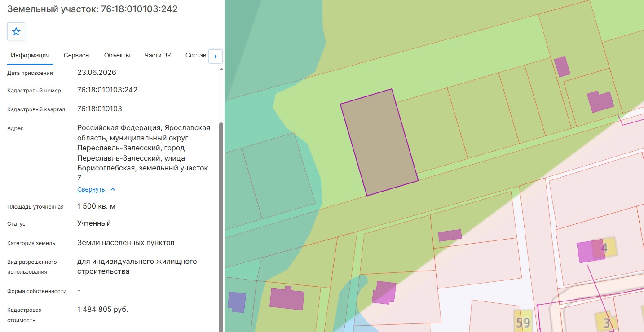Select the date value 23.06.2026
Image resolution: width=644 pixels, height=332 pixels.
[97, 72]
